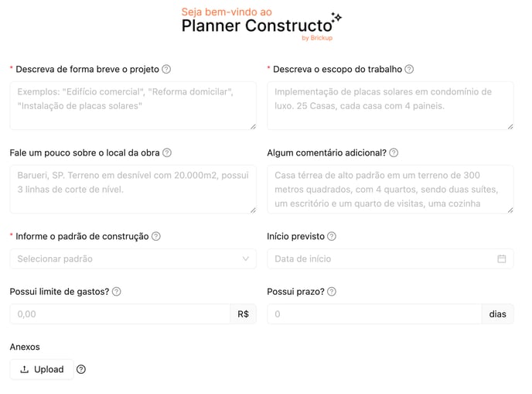Click help icon beside project description label
Image resolution: width=532 pixels, height=394 pixels.
tap(167, 69)
